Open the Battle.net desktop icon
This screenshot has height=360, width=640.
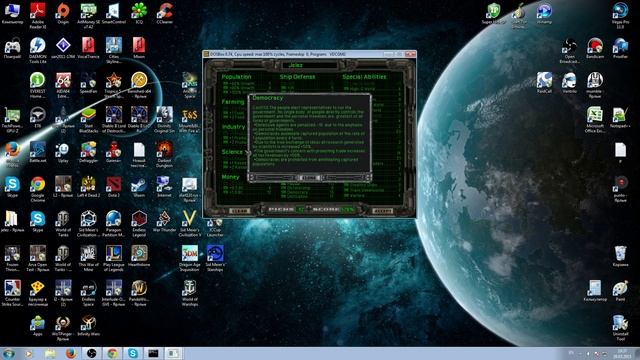(38, 152)
